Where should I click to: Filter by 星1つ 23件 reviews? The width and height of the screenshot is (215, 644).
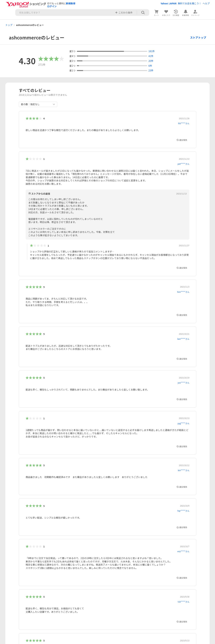click(x=151, y=71)
